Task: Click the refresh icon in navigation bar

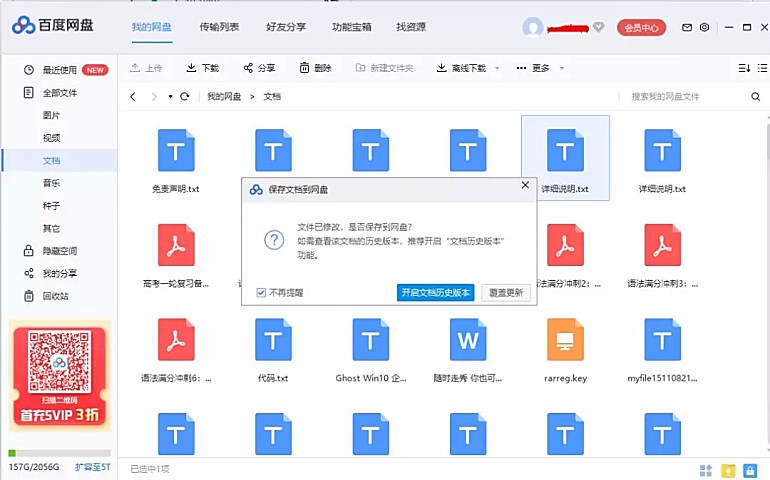Action: pyautogui.click(x=184, y=97)
